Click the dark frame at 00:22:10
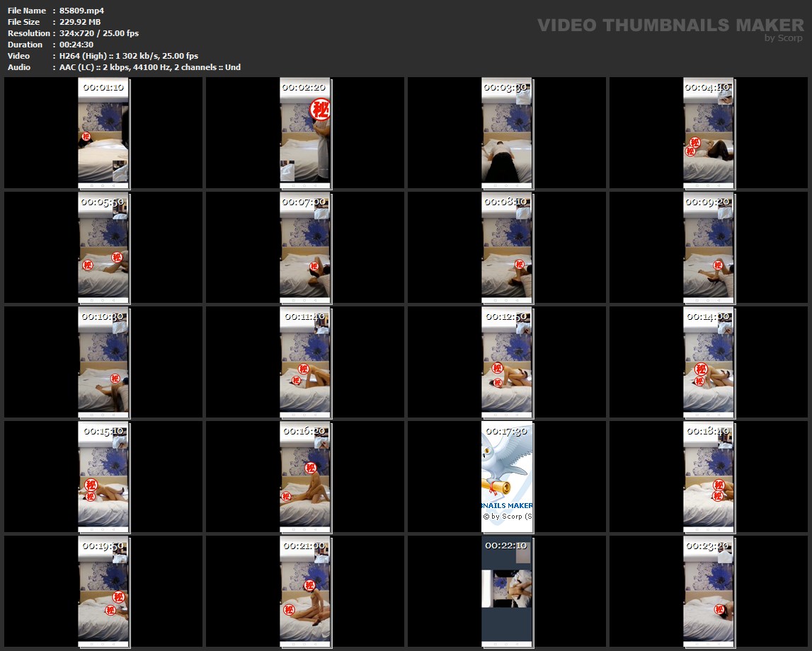The width and height of the screenshot is (812, 651). tap(507, 592)
